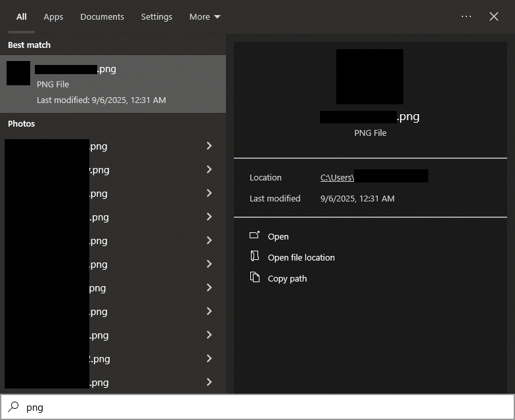Focus the search box containing png
Image resolution: width=515 pixels, height=420 pixels.
tap(257, 407)
